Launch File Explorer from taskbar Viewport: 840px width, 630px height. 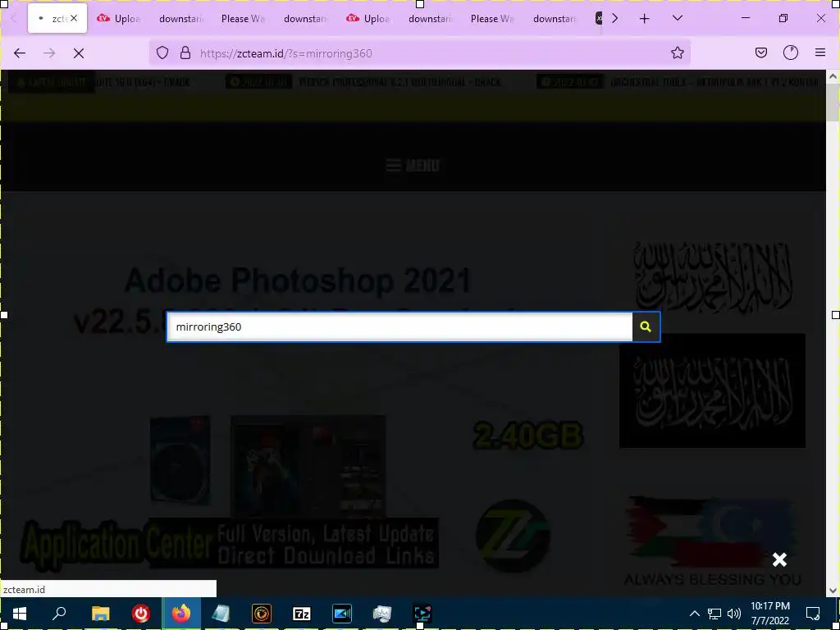[100, 614]
